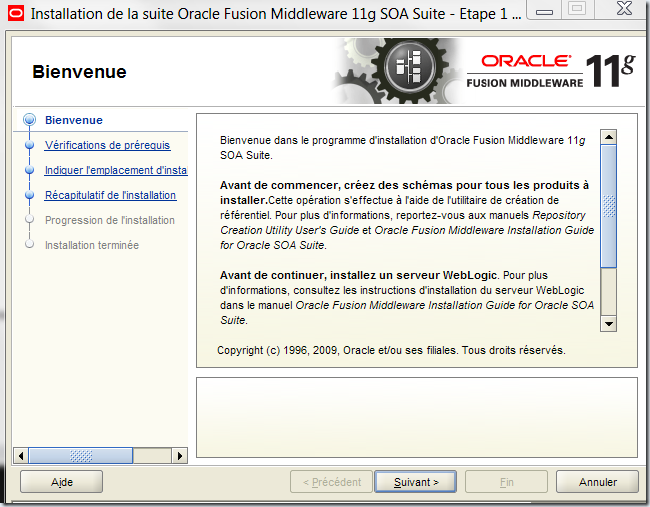This screenshot has width=650, height=507.
Task: Open the Vérifications de prérequis step
Action: pos(107,145)
